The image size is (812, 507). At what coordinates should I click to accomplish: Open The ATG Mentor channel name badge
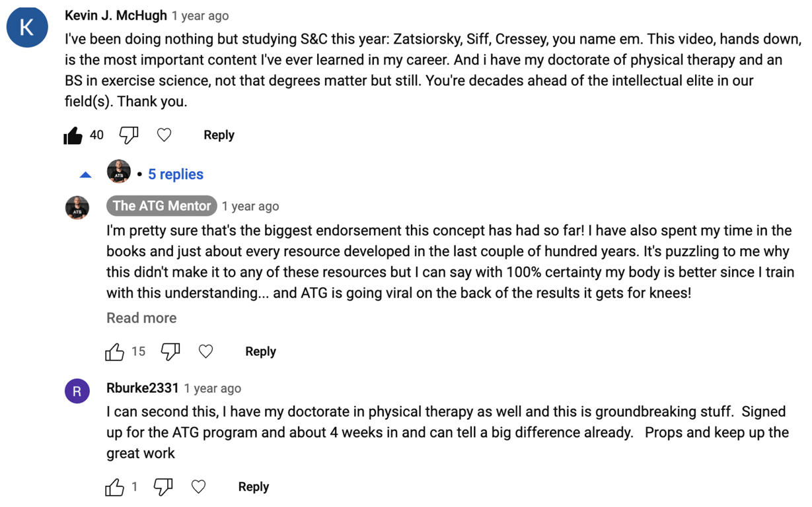[x=162, y=206]
